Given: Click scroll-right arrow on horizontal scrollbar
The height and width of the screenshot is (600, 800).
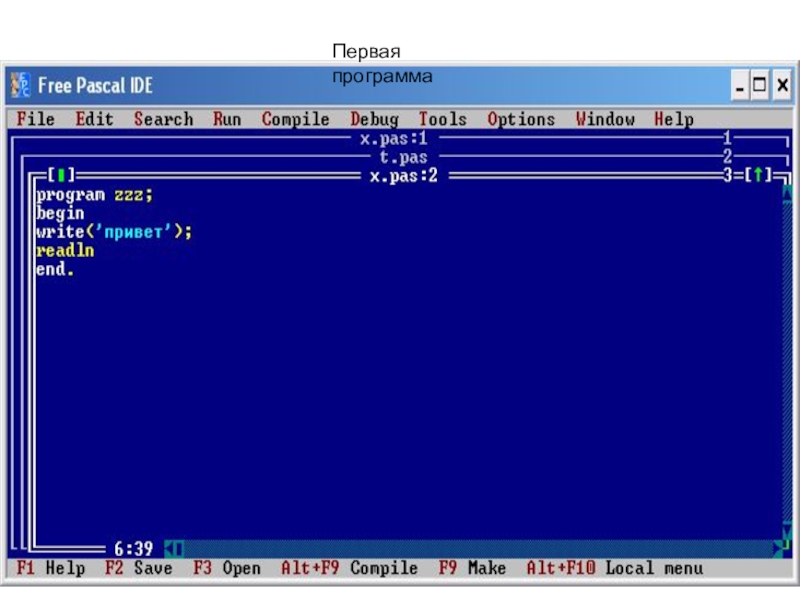Looking at the screenshot, I should tap(778, 549).
